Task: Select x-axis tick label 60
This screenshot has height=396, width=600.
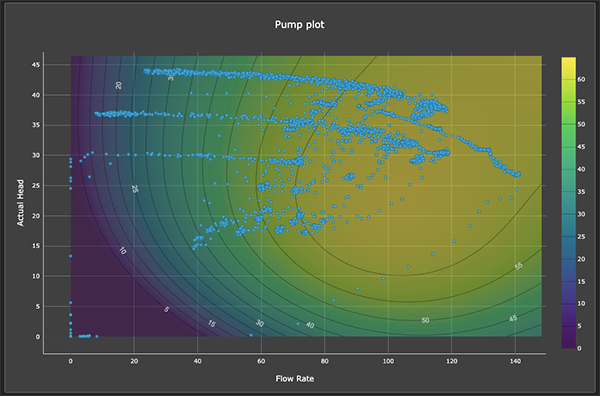Action: (261, 361)
